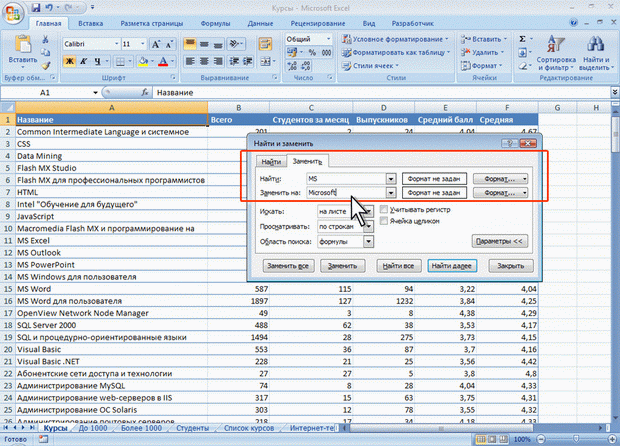Screen dimensions: 620x446
Task: Open Sort and Filter (Сортировка и фильтр)
Action: pos(556,53)
